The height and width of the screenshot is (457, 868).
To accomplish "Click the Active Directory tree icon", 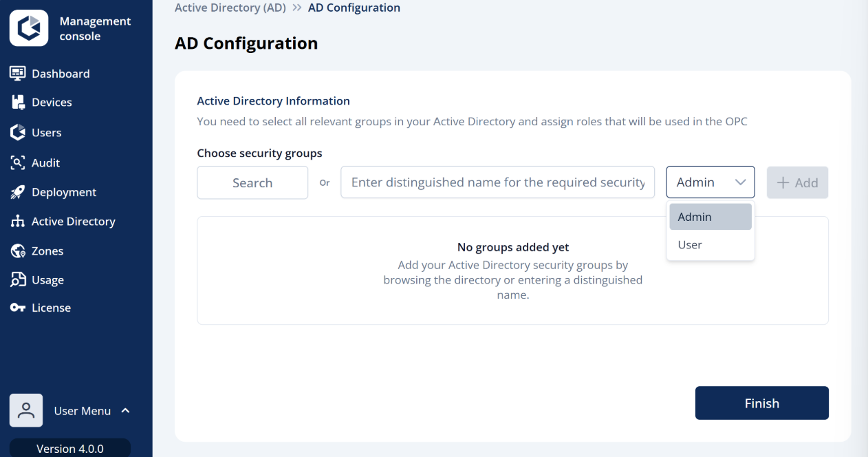I will [x=18, y=222].
